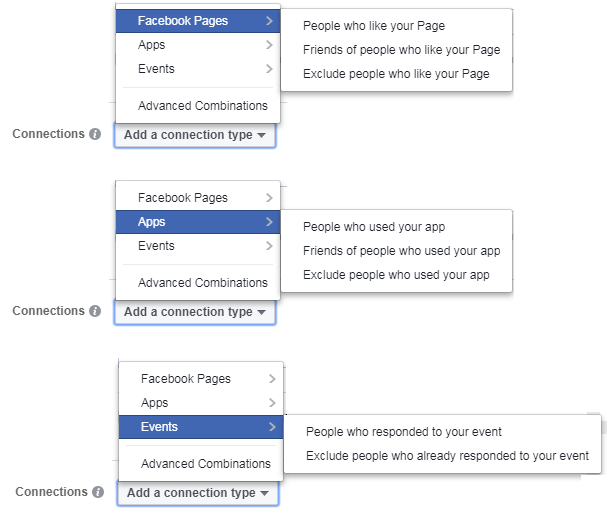The image size is (610, 529).
Task: Open middle 'Add a connection type' dropdown
Action: (195, 312)
